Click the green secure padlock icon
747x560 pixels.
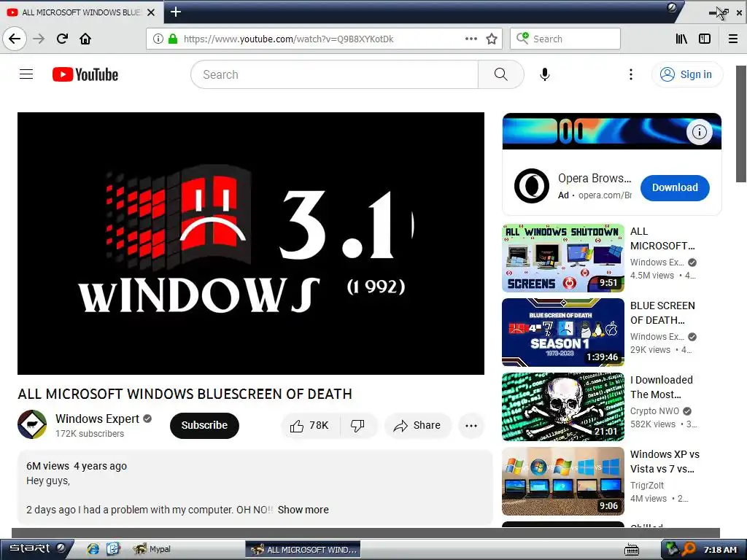[173, 39]
